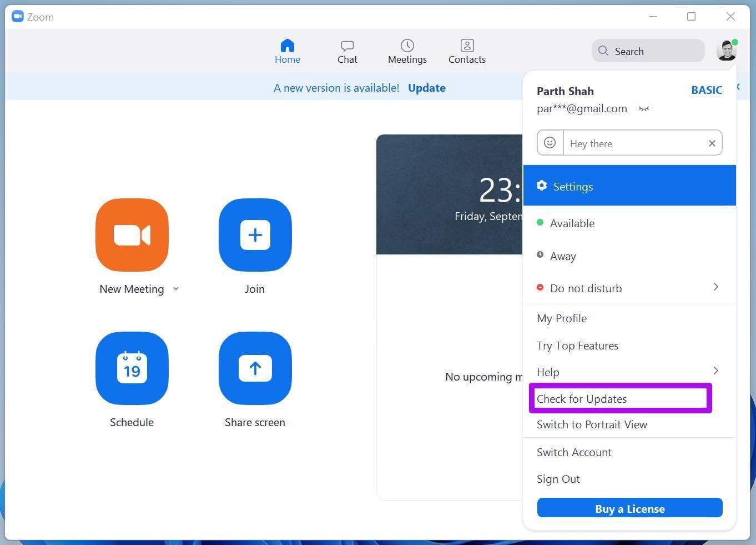
Task: Open the Home tab
Action: [x=287, y=52]
